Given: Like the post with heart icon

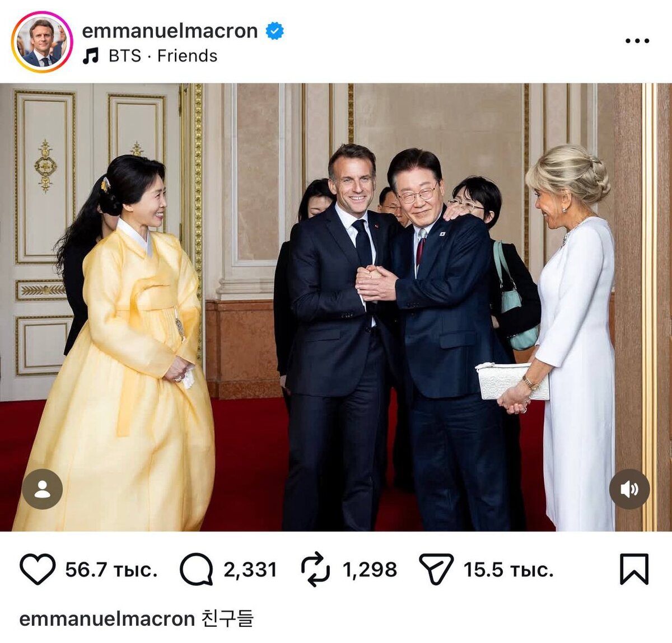Looking at the screenshot, I should 38,569.
